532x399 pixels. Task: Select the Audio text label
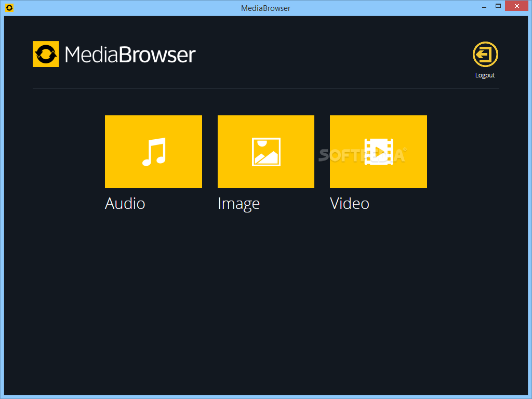click(x=125, y=204)
